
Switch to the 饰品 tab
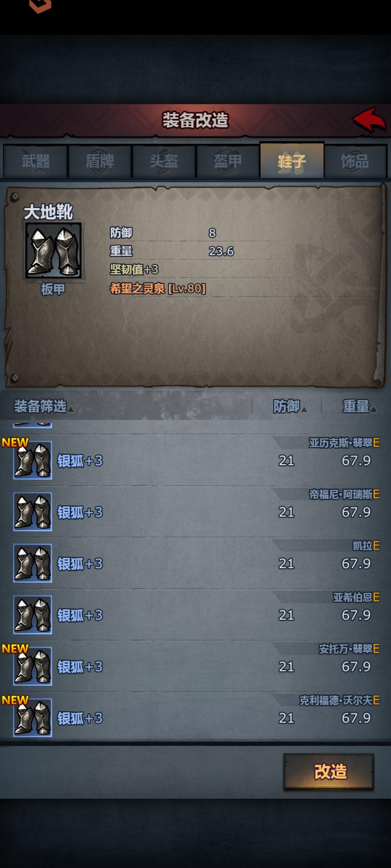(356, 161)
